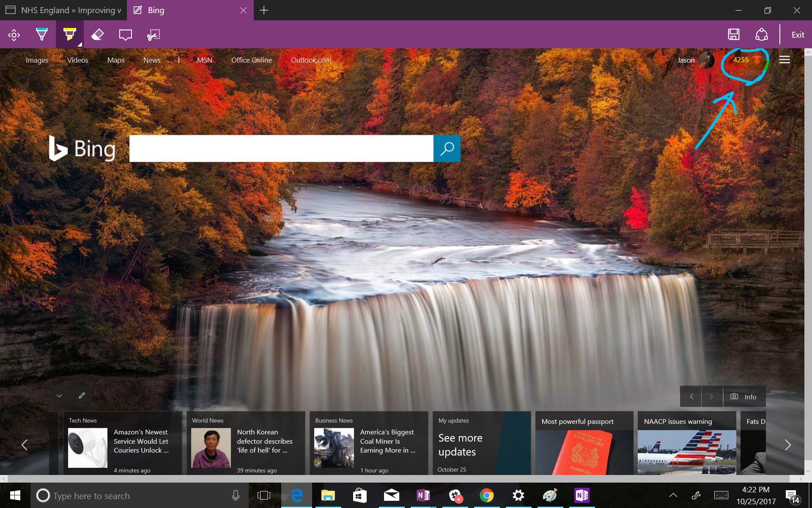Open Outlook.com link
Image resolution: width=812 pixels, height=508 pixels.
pyautogui.click(x=311, y=60)
